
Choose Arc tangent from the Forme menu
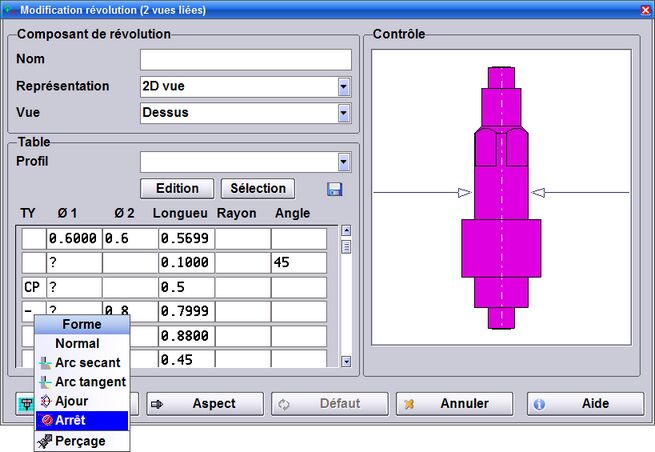[x=82, y=382]
